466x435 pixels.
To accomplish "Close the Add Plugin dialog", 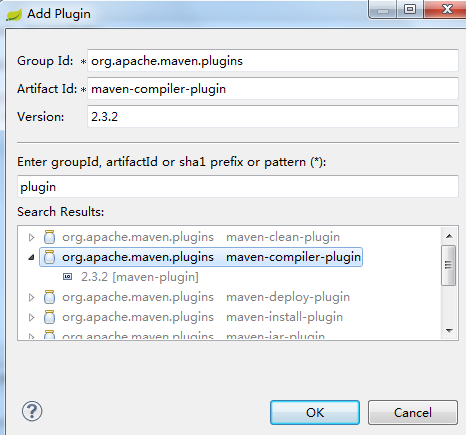I will click(445, 9).
